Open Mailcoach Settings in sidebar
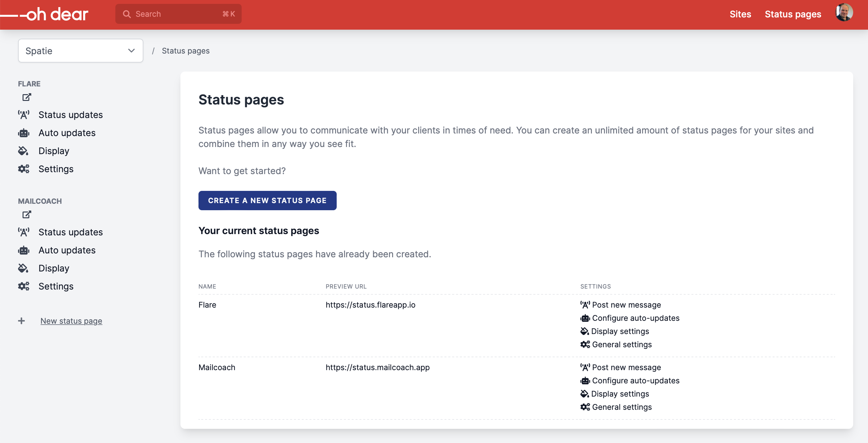Image resolution: width=868 pixels, height=443 pixels. point(56,286)
